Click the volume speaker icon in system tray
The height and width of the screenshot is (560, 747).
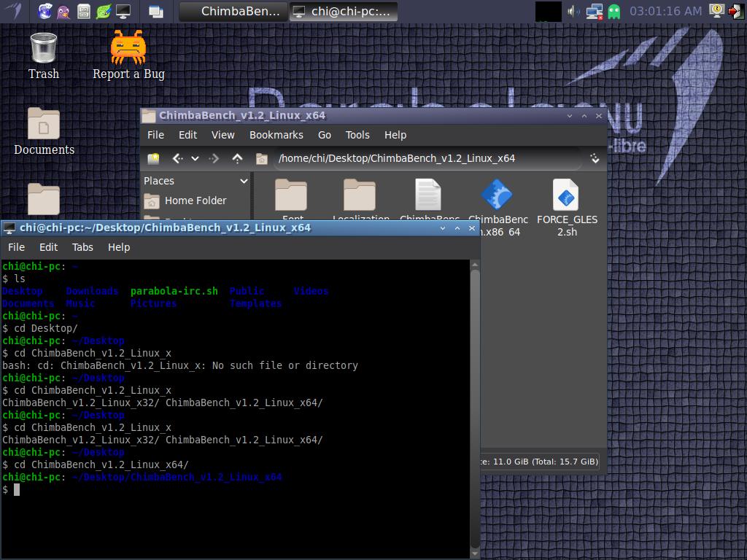click(x=573, y=11)
